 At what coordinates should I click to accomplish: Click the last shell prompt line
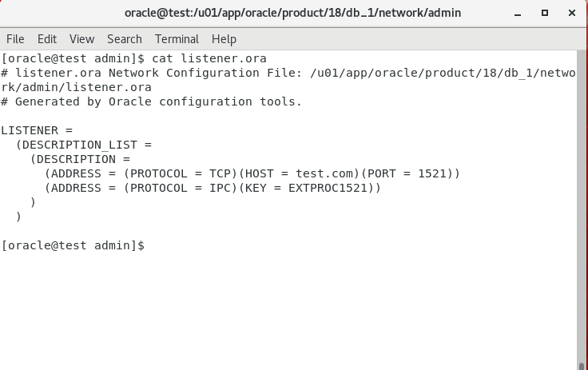click(73, 245)
